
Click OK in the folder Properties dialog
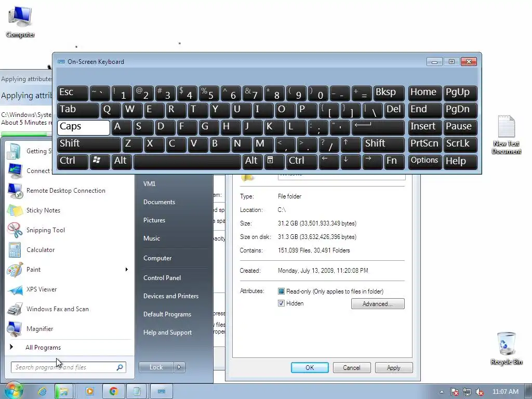310,367
